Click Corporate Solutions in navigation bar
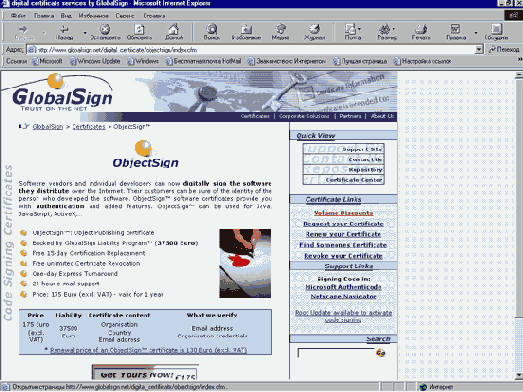 (304, 116)
